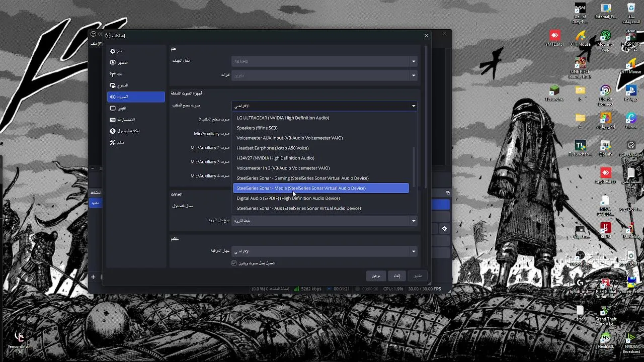Choose SteelSeries Sonar - Media device
Screen dimensions: 644x362
click(321, 188)
